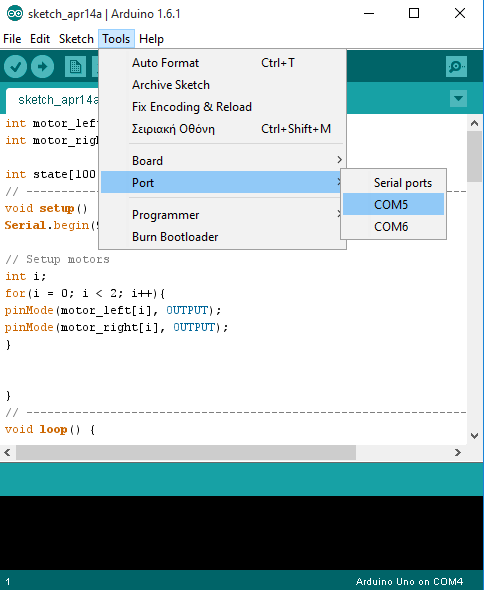The width and height of the screenshot is (484, 591).
Task: Click the New sketch icon
Action: (x=75, y=67)
